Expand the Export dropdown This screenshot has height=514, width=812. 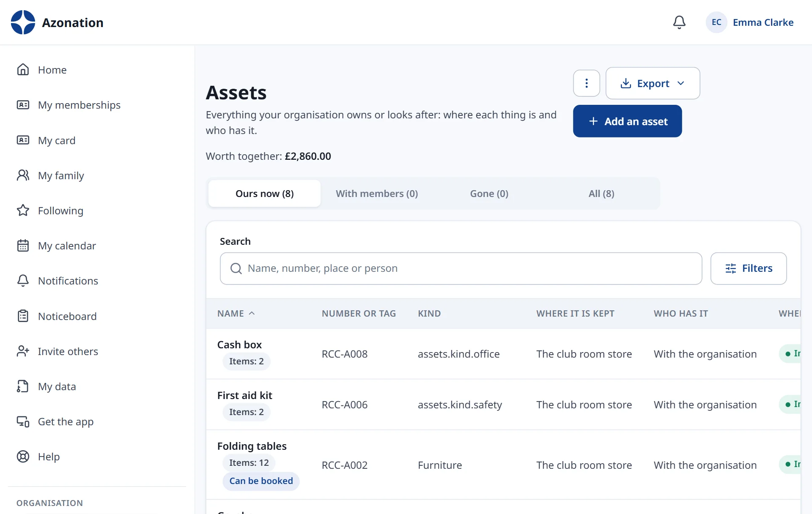click(x=653, y=83)
